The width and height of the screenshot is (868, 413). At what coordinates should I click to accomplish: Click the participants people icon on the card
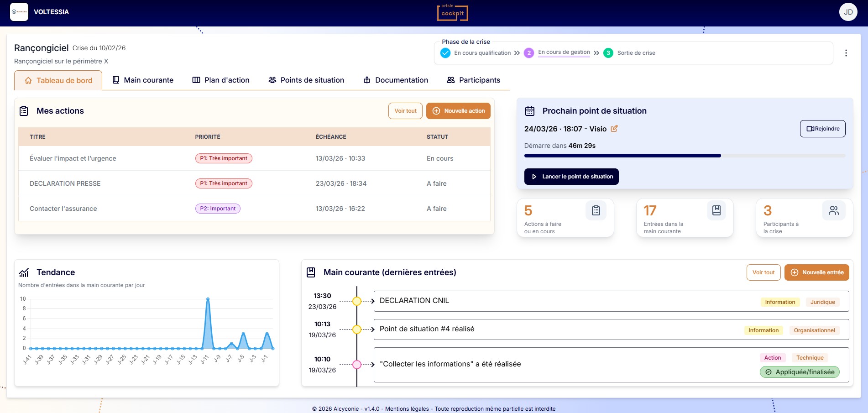click(833, 210)
